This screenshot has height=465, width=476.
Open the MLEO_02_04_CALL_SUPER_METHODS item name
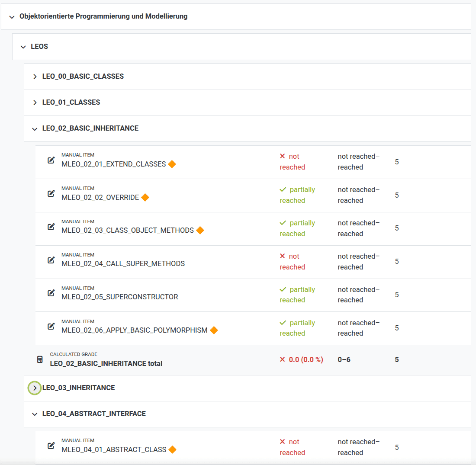123,264
